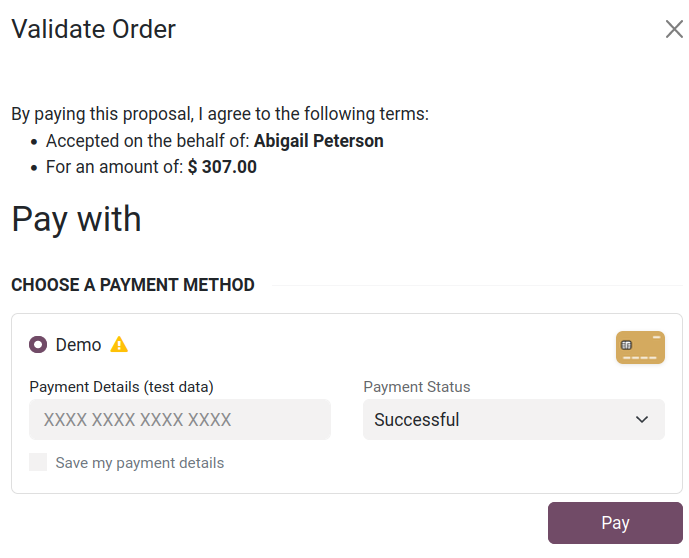
Task: Click the $ 307.00 amount text
Action: pos(222,167)
